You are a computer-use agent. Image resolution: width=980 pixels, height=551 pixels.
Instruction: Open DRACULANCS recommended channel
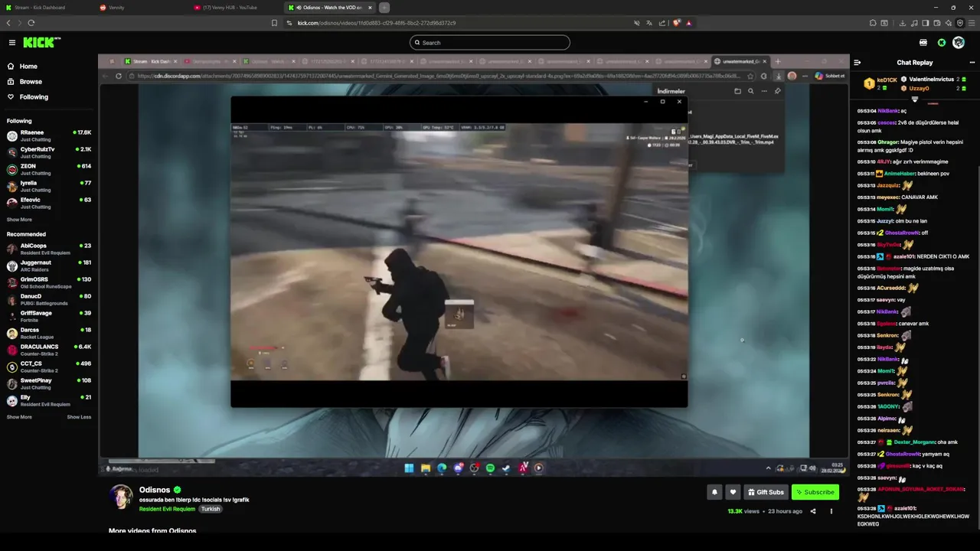49,350
